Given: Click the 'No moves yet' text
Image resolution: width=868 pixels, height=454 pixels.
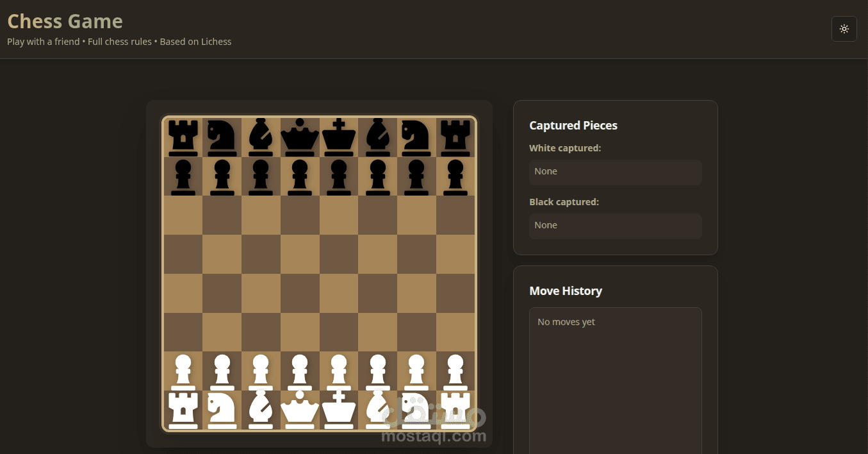Looking at the screenshot, I should (x=566, y=322).
